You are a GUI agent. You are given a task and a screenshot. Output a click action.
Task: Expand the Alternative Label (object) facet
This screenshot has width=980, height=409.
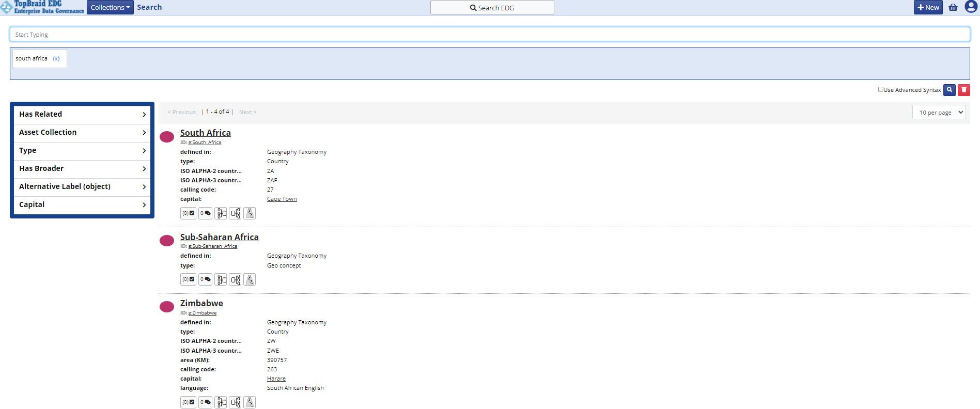pyautogui.click(x=82, y=186)
